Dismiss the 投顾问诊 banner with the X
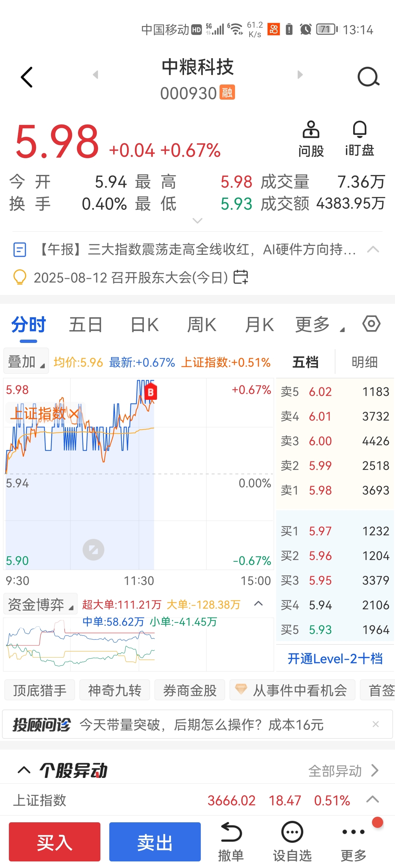The width and height of the screenshot is (395, 868). click(x=376, y=724)
